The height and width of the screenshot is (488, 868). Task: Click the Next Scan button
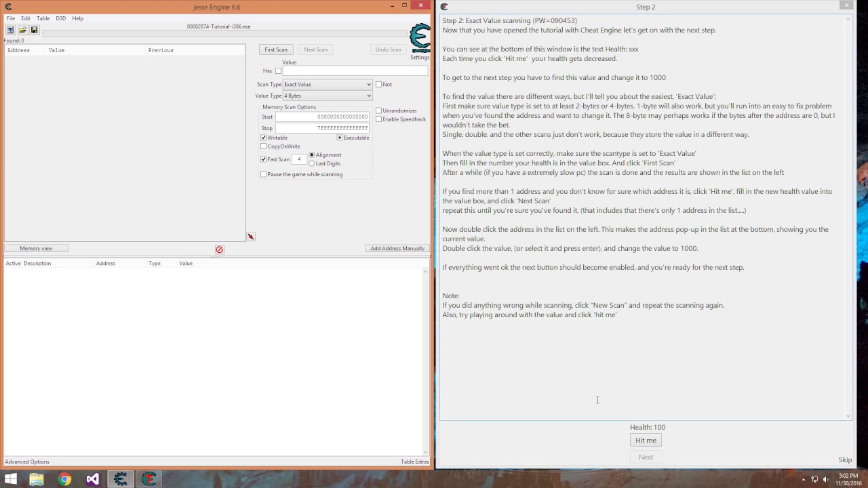click(x=315, y=49)
